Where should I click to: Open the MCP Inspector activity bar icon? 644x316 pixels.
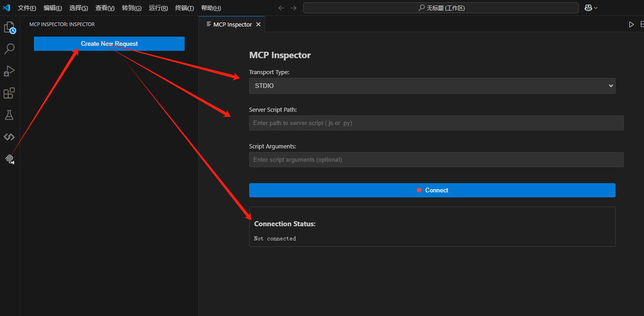(x=9, y=159)
